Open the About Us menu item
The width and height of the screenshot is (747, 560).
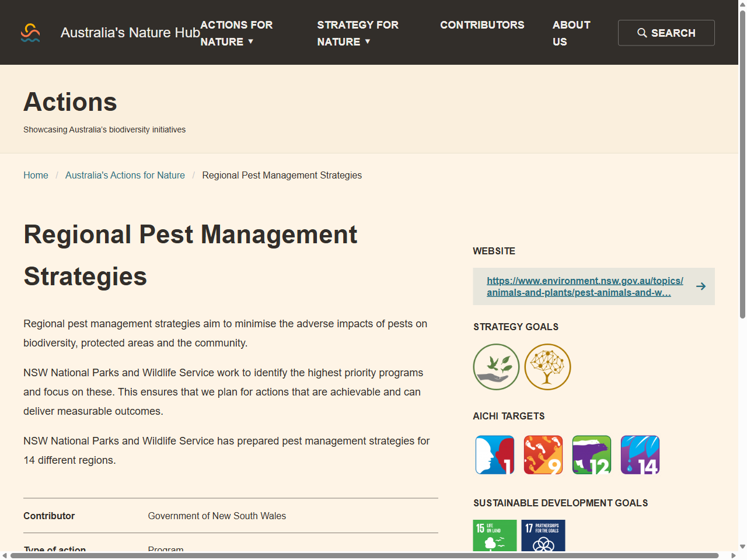click(x=571, y=33)
